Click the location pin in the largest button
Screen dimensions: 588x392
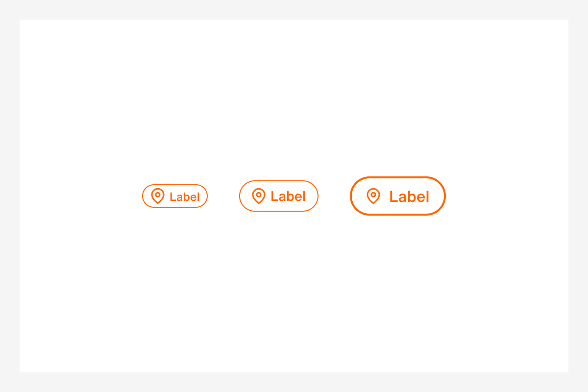click(x=373, y=196)
